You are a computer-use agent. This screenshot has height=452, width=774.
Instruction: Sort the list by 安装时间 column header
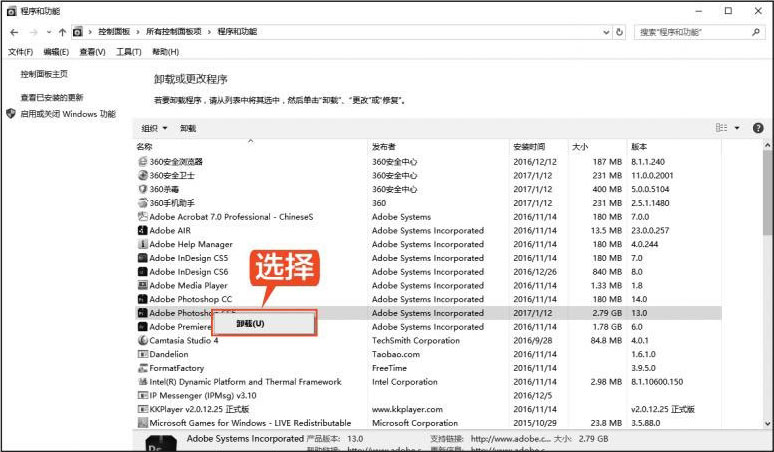[x=528, y=147]
